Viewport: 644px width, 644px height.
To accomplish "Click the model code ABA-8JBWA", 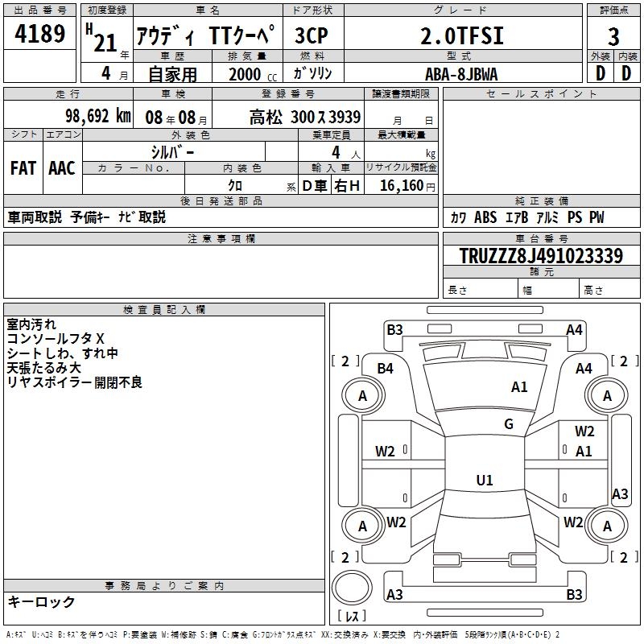I will [461, 74].
